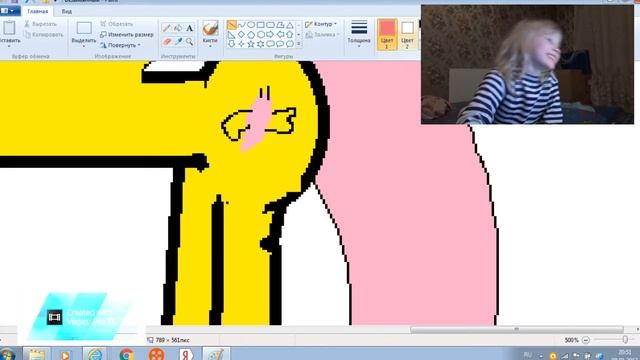
Task: Select the Color picker eyedropper tool
Action: point(178,41)
